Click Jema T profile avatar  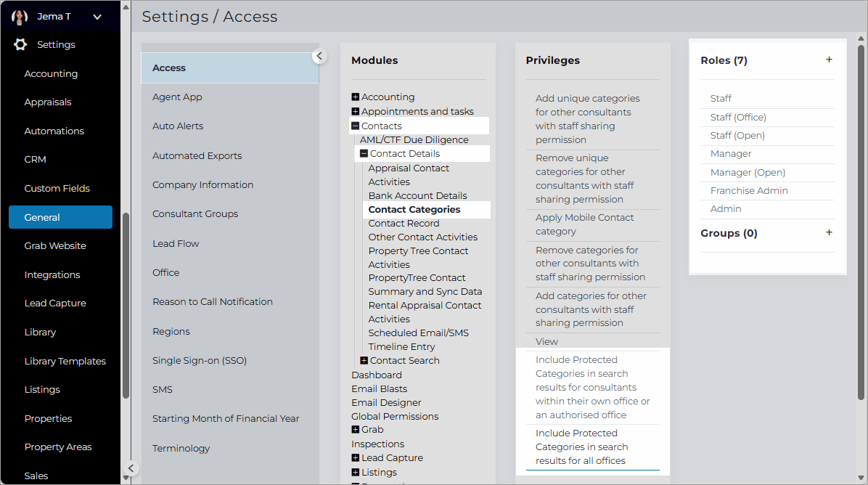[20, 17]
